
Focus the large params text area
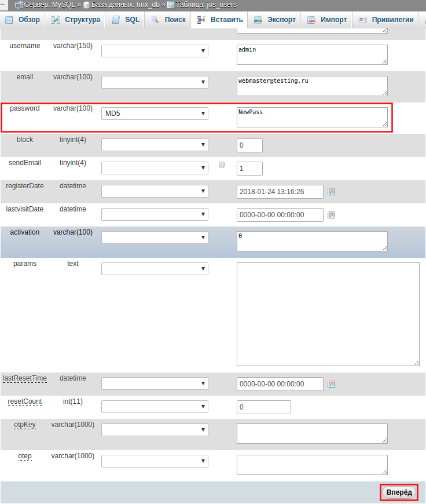click(328, 314)
